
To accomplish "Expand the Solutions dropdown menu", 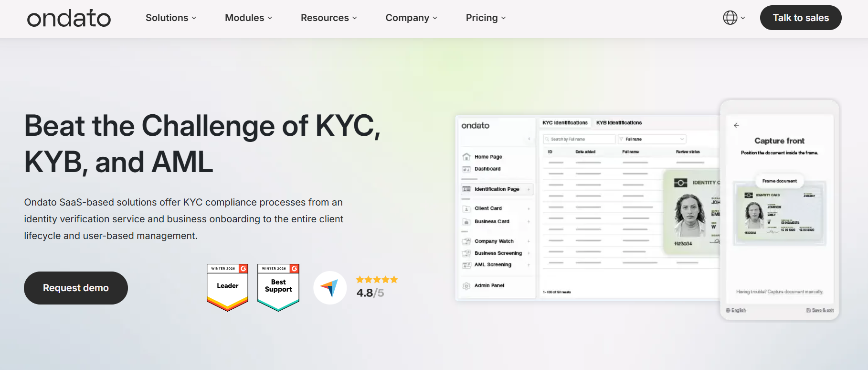I will 171,18.
